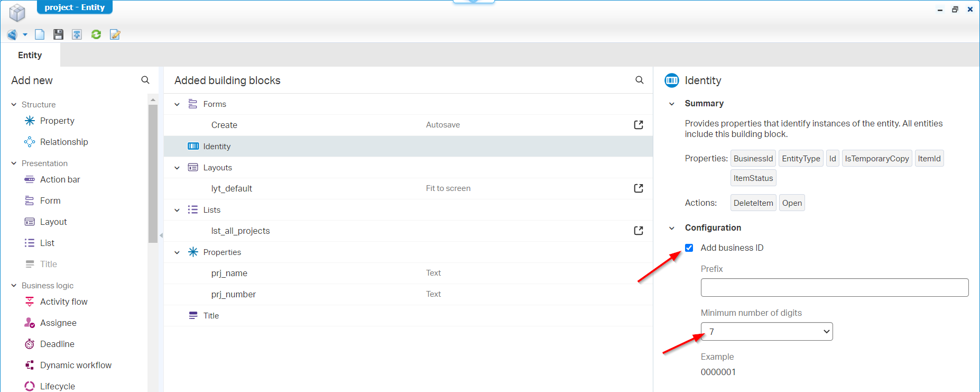Viewport: 980px width, 392px height.
Task: Click the blank new document toolbar icon
Action: click(x=40, y=34)
